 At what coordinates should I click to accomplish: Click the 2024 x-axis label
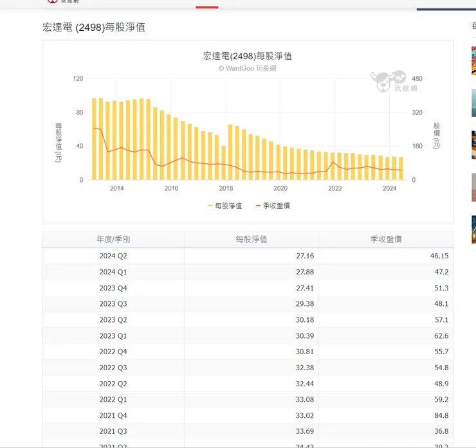[389, 188]
